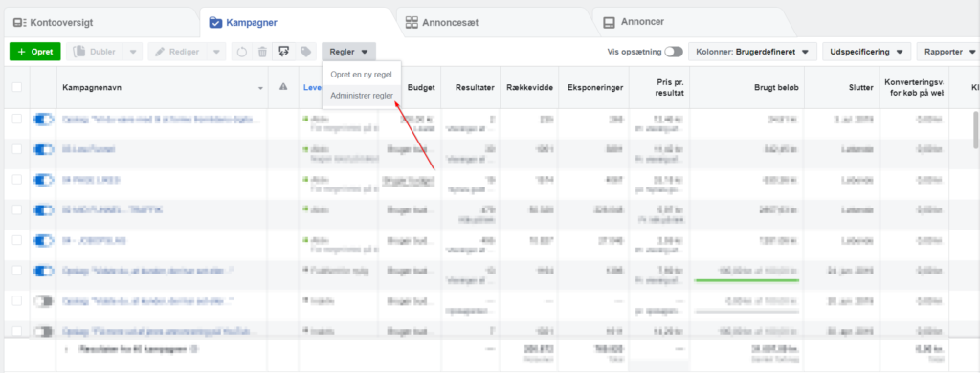The width and height of the screenshot is (980, 373).
Task: Click the Resultater column header
Action: (x=476, y=88)
